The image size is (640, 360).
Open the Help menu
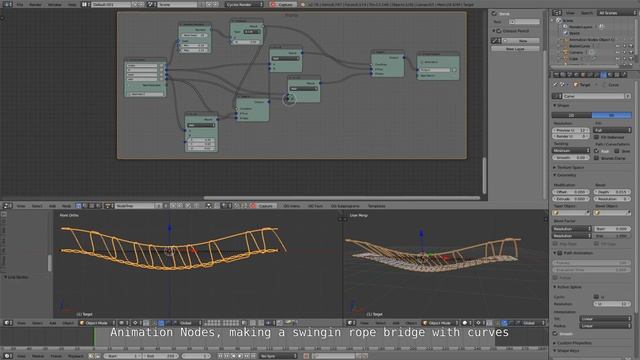point(72,4)
